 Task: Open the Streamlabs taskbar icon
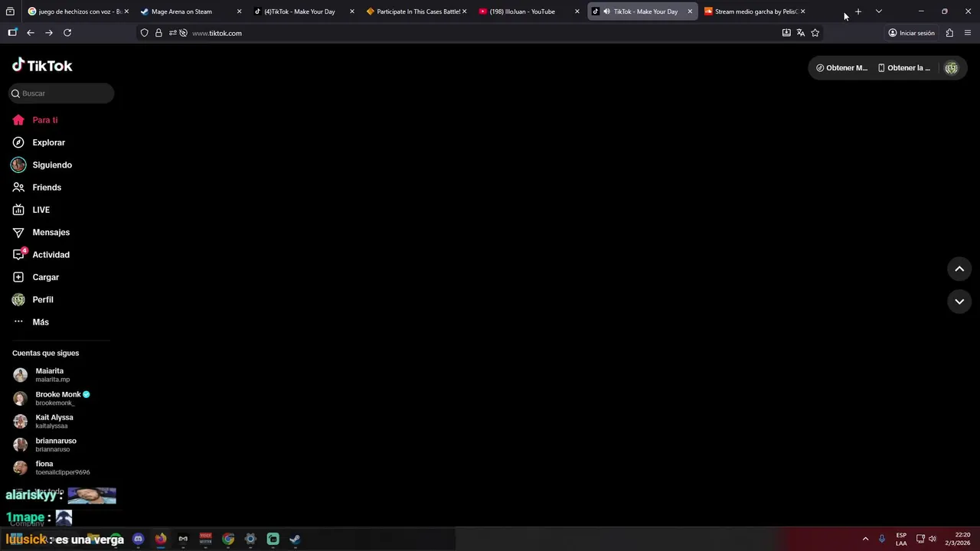(x=273, y=539)
